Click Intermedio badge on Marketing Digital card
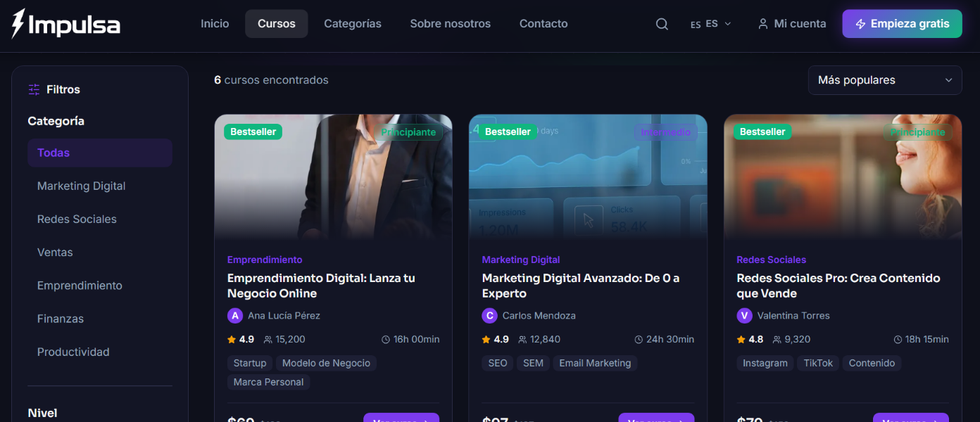980x422 pixels. click(666, 132)
